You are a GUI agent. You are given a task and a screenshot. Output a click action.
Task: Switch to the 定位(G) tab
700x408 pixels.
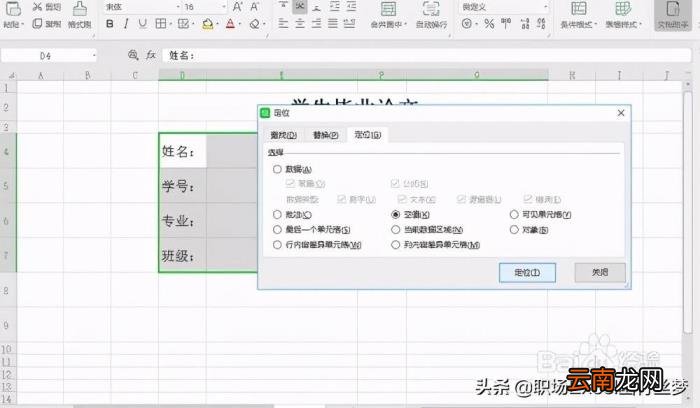click(367, 134)
